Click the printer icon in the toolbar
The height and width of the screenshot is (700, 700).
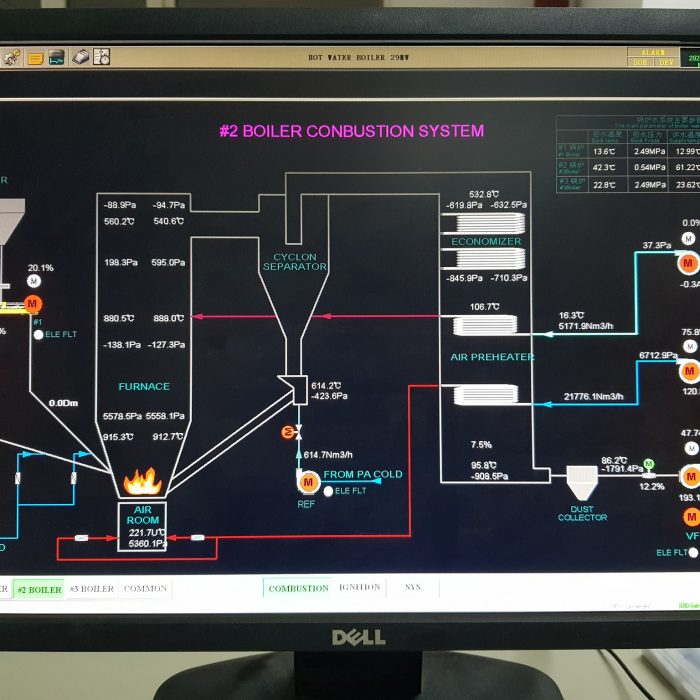point(81,58)
